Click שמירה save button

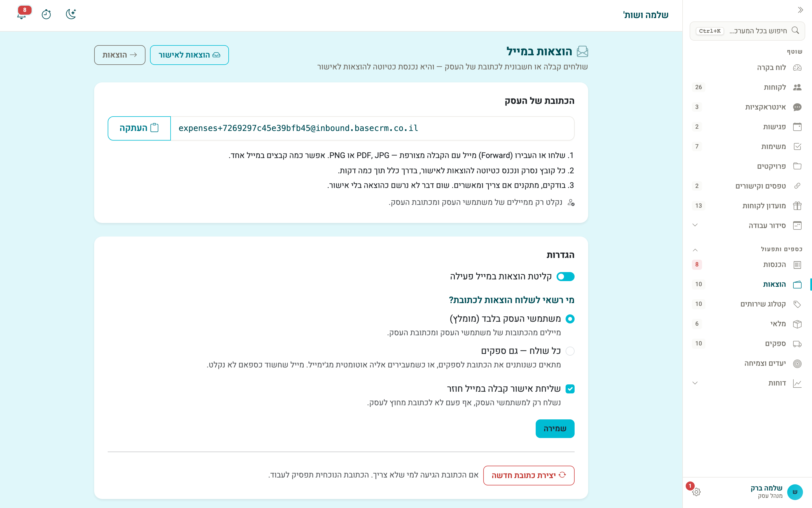click(x=555, y=429)
